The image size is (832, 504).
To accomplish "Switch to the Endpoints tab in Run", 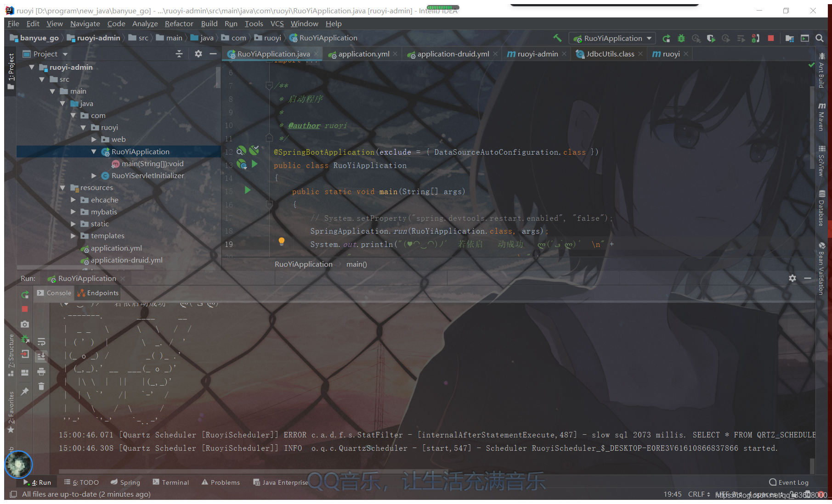I will click(x=98, y=293).
